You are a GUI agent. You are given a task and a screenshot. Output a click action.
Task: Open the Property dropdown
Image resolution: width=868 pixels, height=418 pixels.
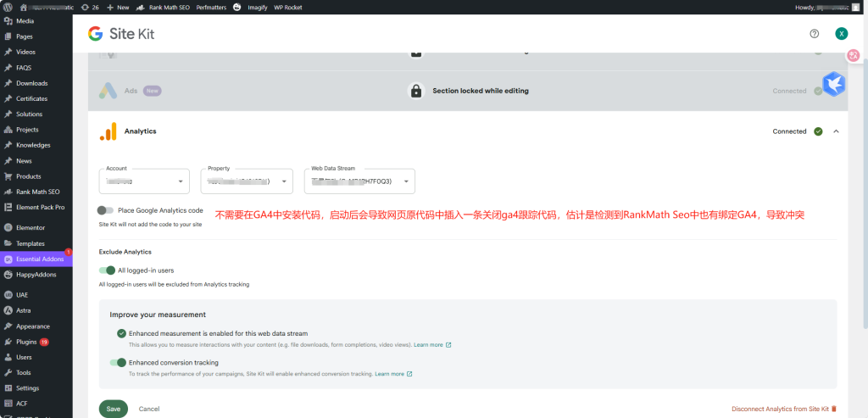(x=247, y=181)
